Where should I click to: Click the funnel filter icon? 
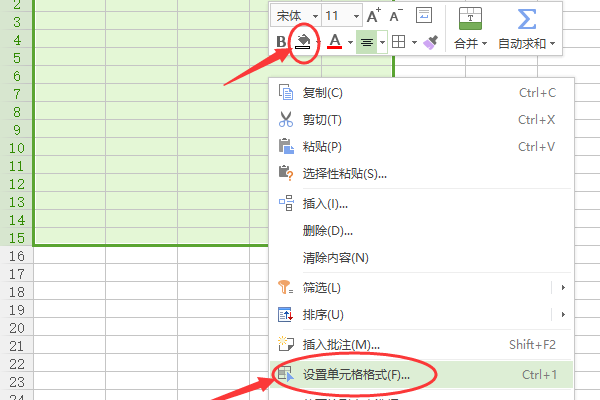[285, 287]
